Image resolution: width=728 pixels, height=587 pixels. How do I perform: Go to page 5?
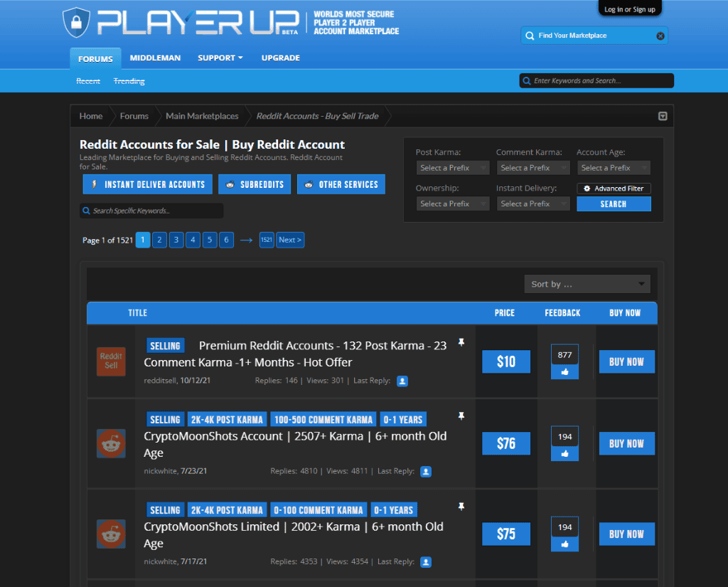[210, 240]
